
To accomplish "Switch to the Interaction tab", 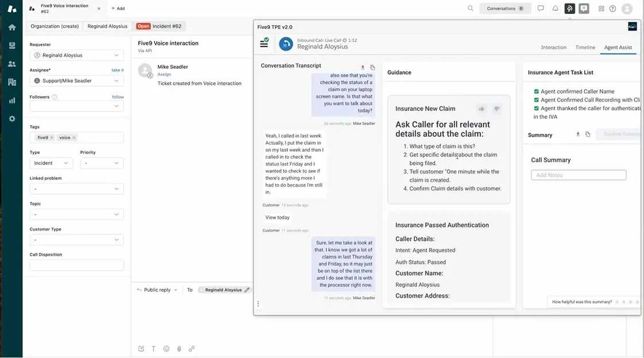I will point(553,47).
